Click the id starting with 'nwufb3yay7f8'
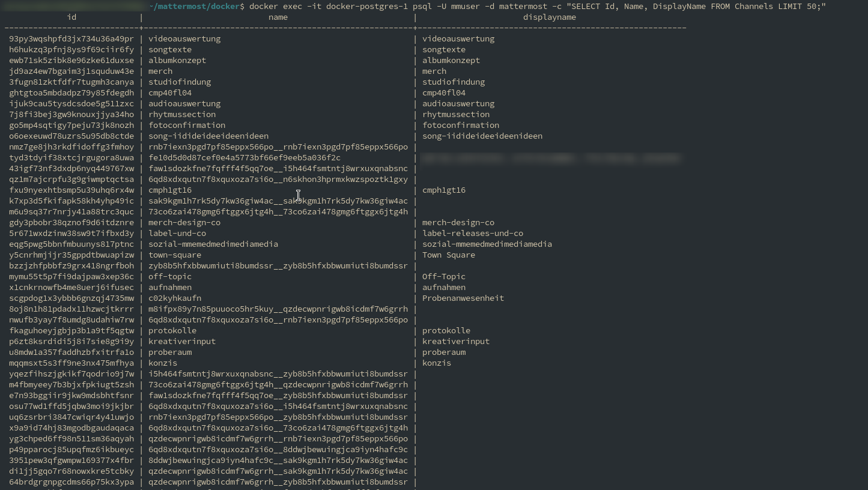The width and height of the screenshot is (868, 490). pos(71,319)
